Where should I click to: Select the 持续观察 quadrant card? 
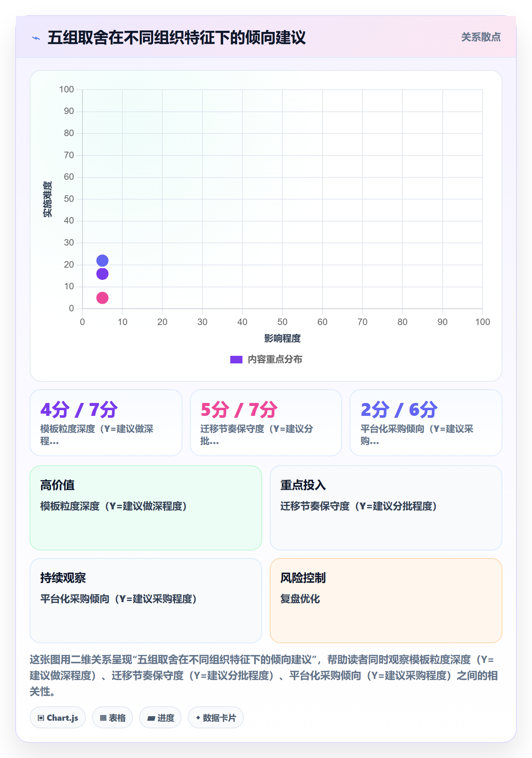146,600
